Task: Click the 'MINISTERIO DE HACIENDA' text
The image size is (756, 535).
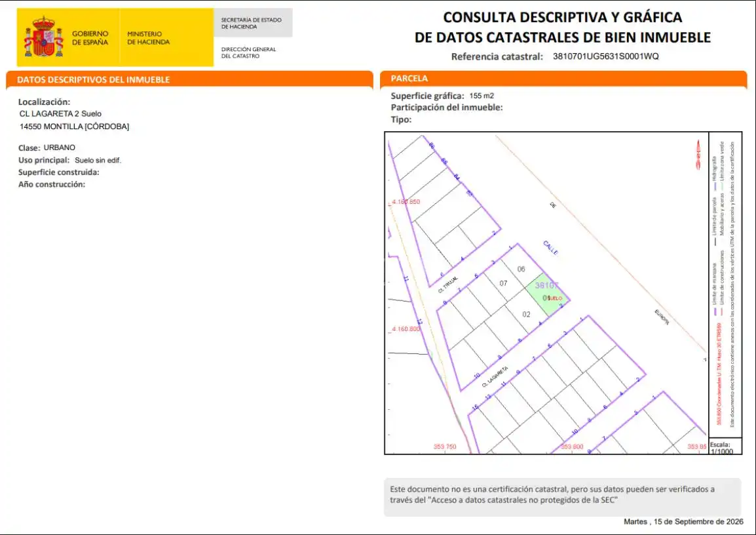Action: (x=149, y=37)
